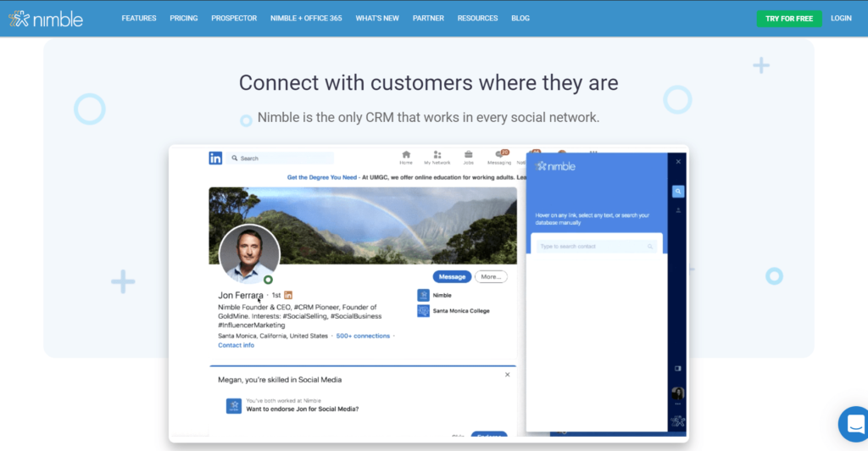Open the Contact info link
The height and width of the screenshot is (451, 868).
236,345
